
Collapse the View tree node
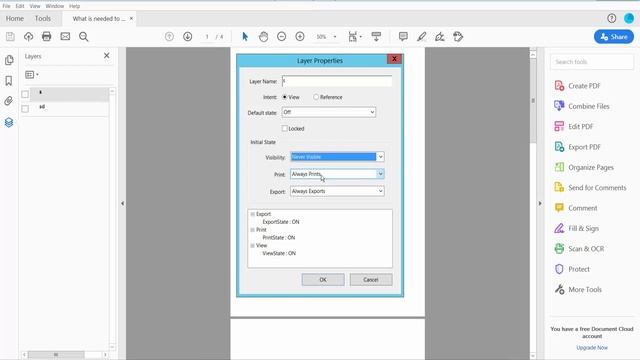point(252,246)
